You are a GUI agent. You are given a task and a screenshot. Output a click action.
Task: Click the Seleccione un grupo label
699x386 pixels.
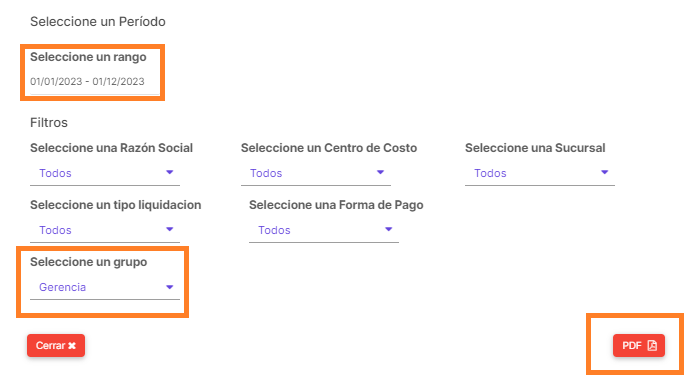pyautogui.click(x=89, y=262)
